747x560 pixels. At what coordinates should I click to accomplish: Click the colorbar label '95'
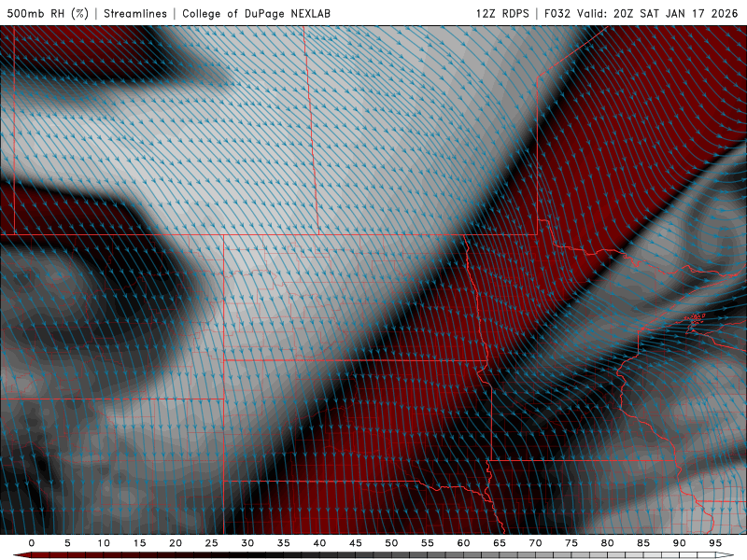tap(715, 543)
